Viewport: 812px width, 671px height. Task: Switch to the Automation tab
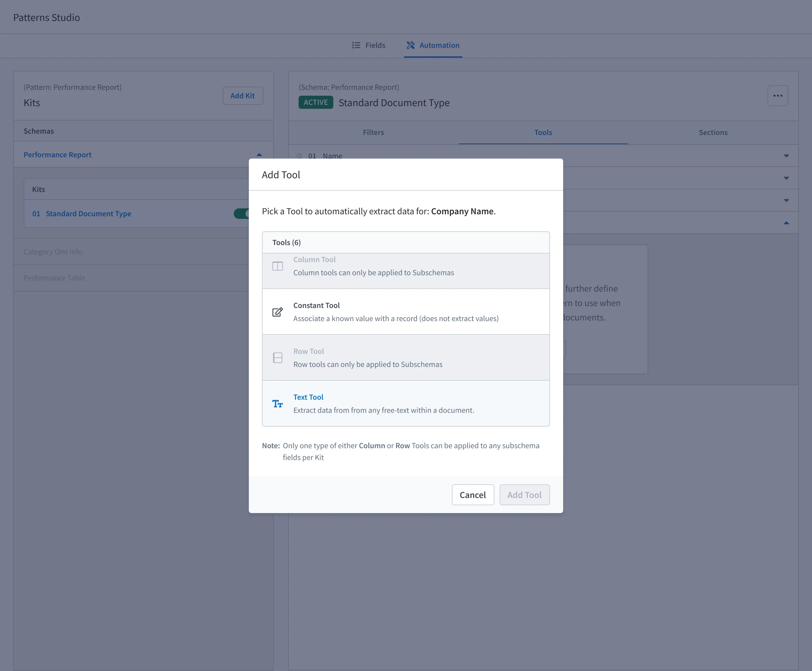pos(433,45)
